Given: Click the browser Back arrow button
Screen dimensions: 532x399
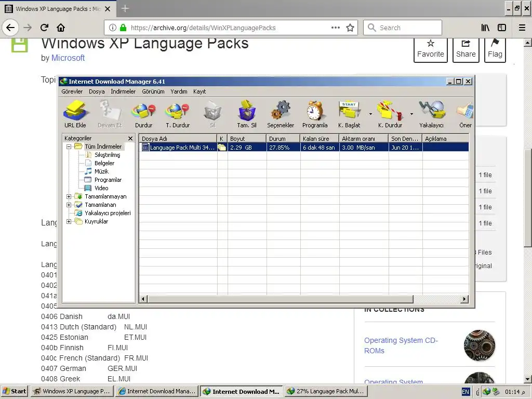Looking at the screenshot, I should pos(10,28).
